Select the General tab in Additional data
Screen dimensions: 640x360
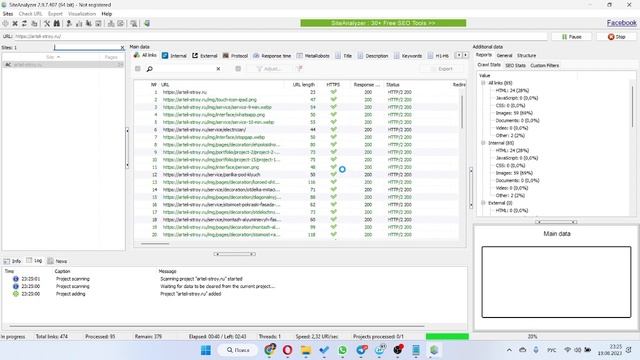pyautogui.click(x=504, y=56)
